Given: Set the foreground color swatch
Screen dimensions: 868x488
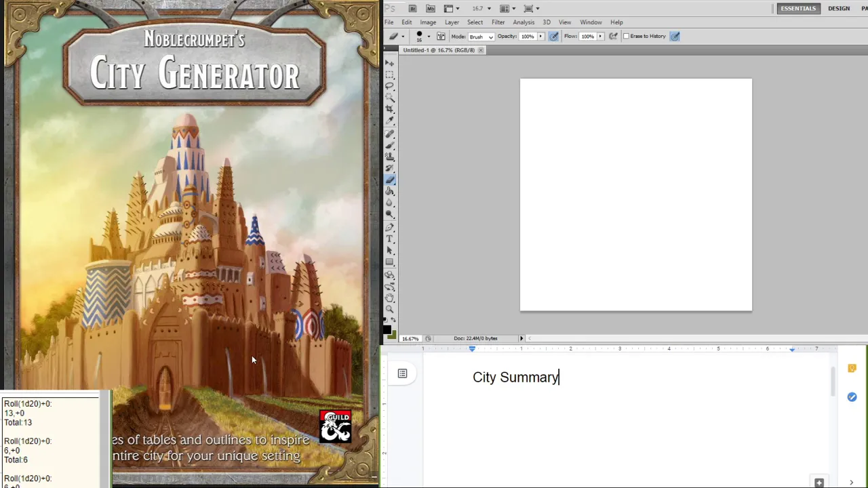Looking at the screenshot, I should [387, 330].
